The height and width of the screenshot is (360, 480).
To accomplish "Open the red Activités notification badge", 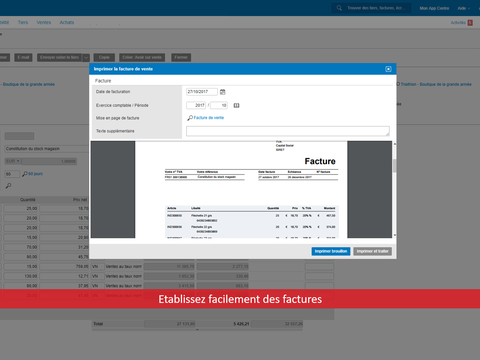I will 470,23.
